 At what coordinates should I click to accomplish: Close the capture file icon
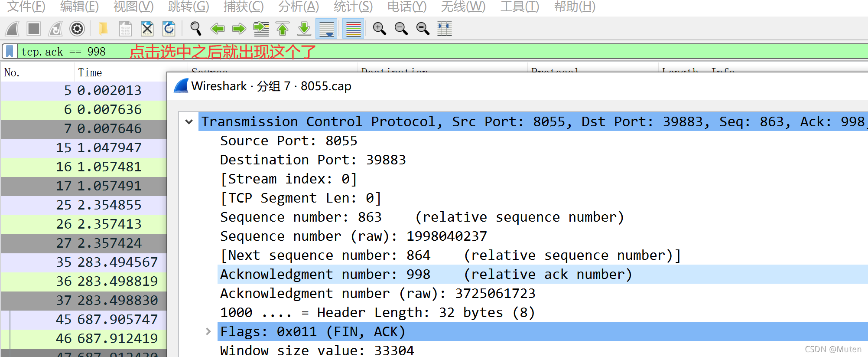click(x=147, y=29)
